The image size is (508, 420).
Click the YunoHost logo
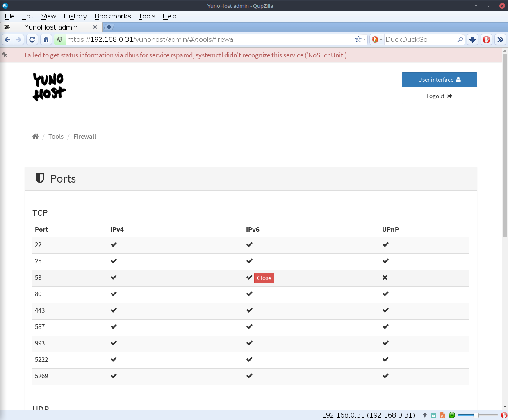49,87
